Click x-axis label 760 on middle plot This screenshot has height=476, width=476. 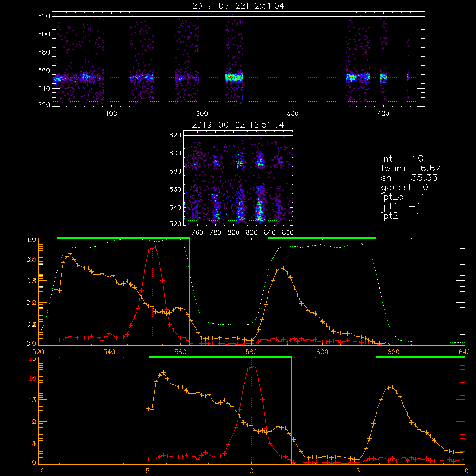pos(198,233)
